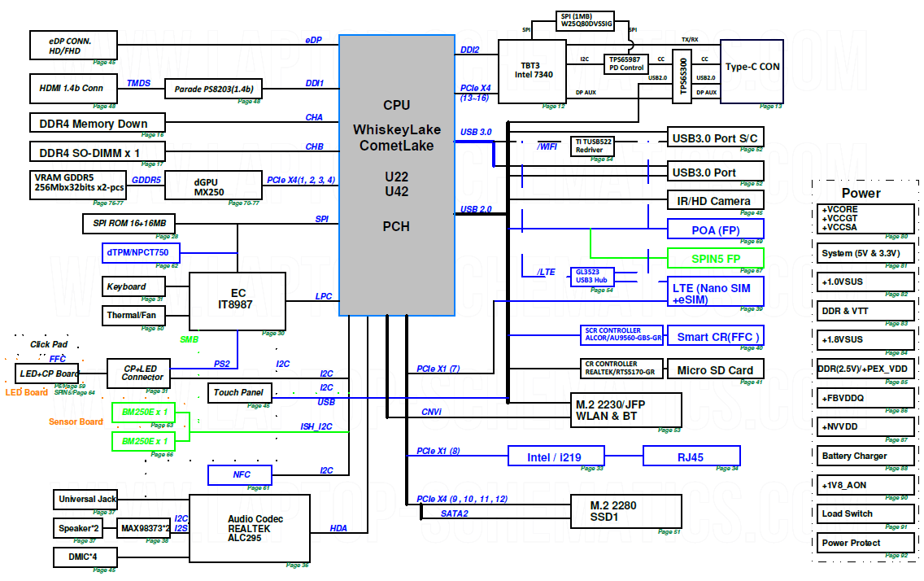Click the RJ45 block
Screen dimensions: 924x581
pyautogui.click(x=691, y=456)
